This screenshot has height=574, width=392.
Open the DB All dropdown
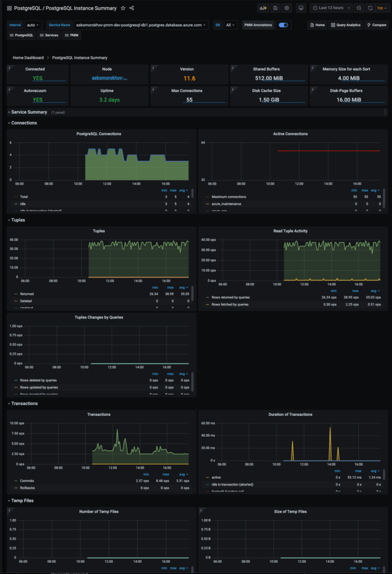coord(230,25)
